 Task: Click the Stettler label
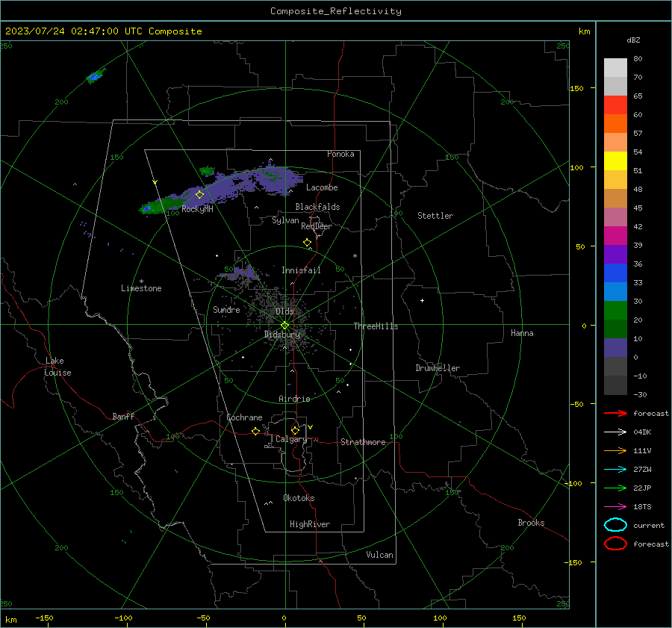click(x=435, y=216)
